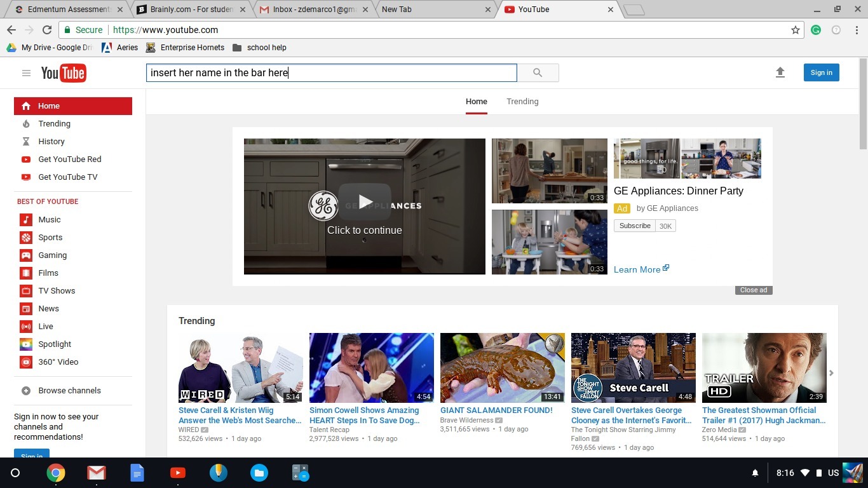Click the search magnifying glass button

pos(538,73)
